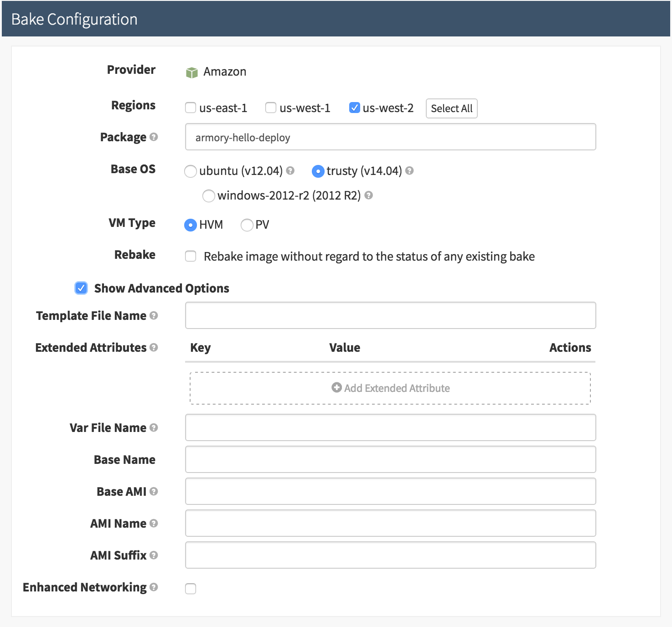Screen dimensions: 672x627
Task: Collapse Show Advanced Options
Action: click(x=81, y=288)
